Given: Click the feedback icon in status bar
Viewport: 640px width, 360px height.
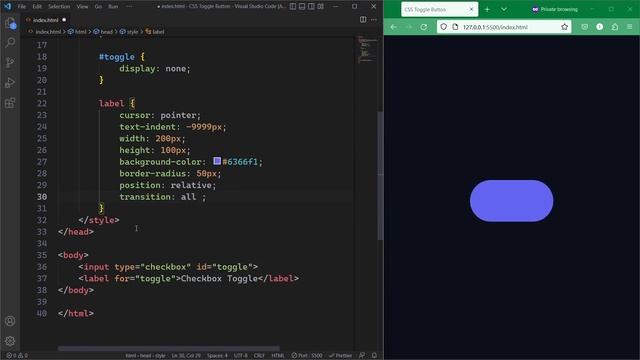Looking at the screenshot, I should click(362, 356).
